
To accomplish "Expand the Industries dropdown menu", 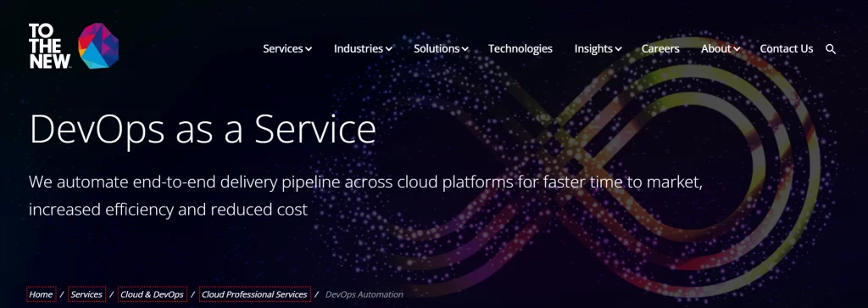I will click(x=363, y=48).
